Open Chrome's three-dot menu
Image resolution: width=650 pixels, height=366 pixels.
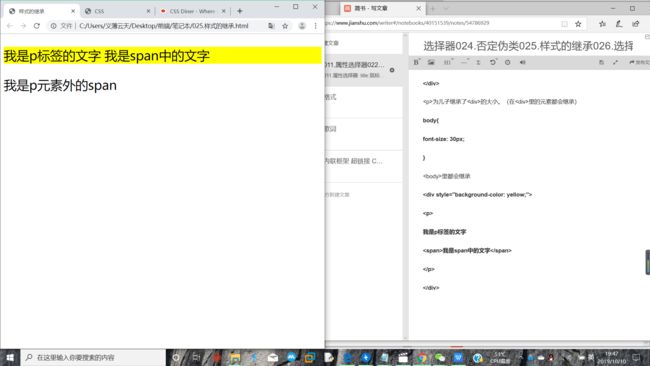point(315,26)
